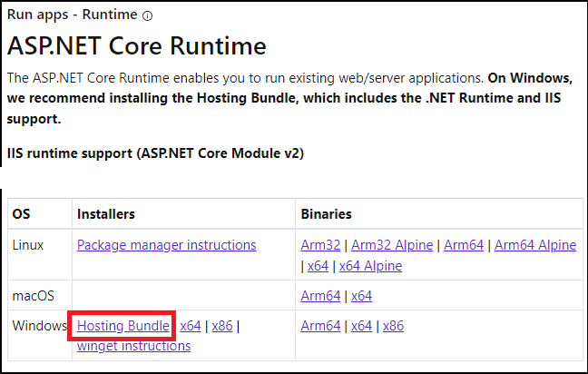Download the Windows x64 binary
Image resolution: width=588 pixels, height=374 pixels.
tap(361, 326)
